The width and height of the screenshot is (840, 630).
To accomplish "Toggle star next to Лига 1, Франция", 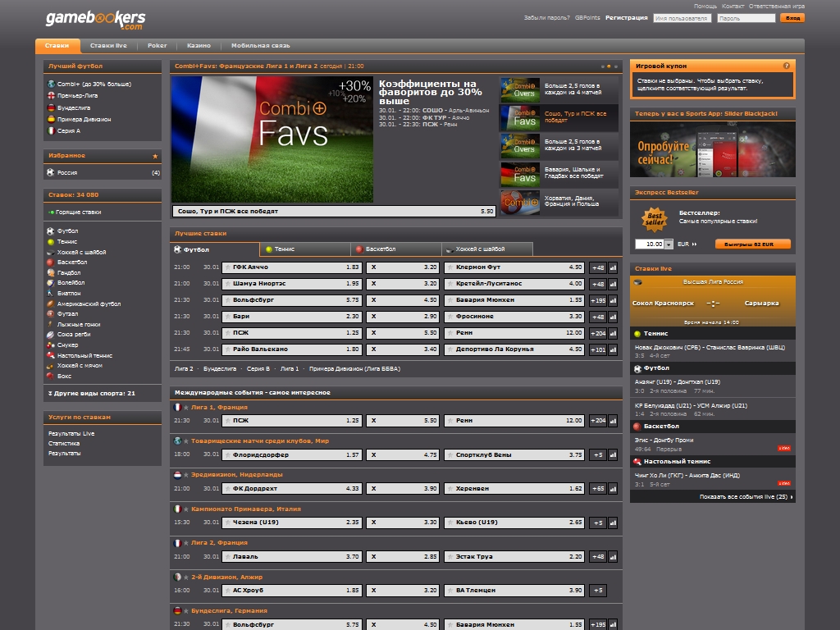I will pyautogui.click(x=186, y=407).
